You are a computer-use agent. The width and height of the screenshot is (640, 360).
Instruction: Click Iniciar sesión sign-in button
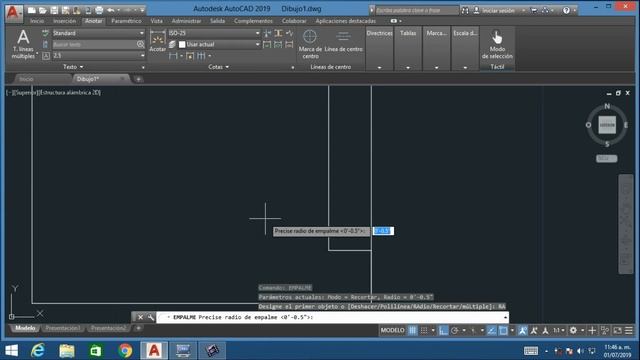click(498, 10)
